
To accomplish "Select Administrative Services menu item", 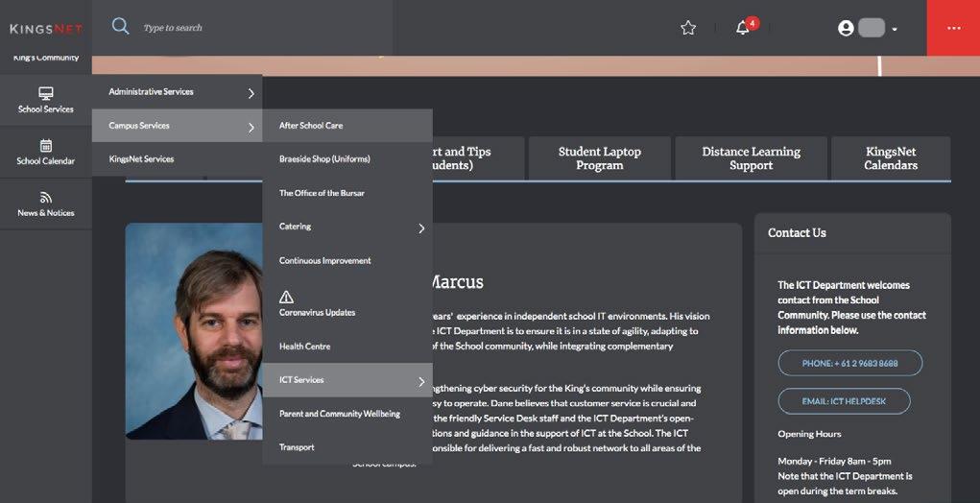I will pyautogui.click(x=177, y=92).
